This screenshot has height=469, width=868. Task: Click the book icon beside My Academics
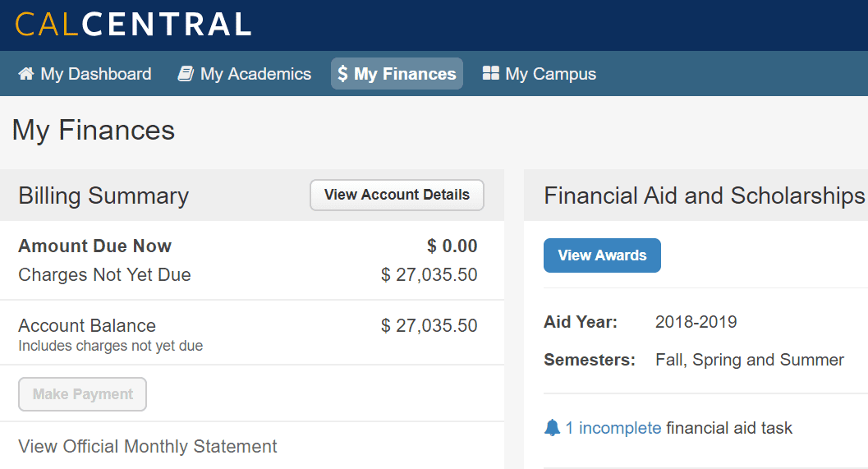click(186, 74)
